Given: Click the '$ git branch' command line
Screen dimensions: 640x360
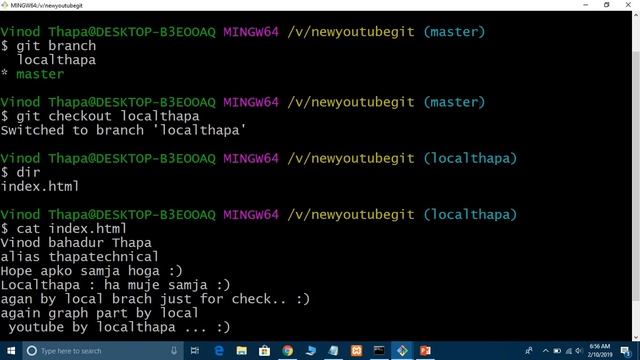Looking at the screenshot, I should (48, 46).
